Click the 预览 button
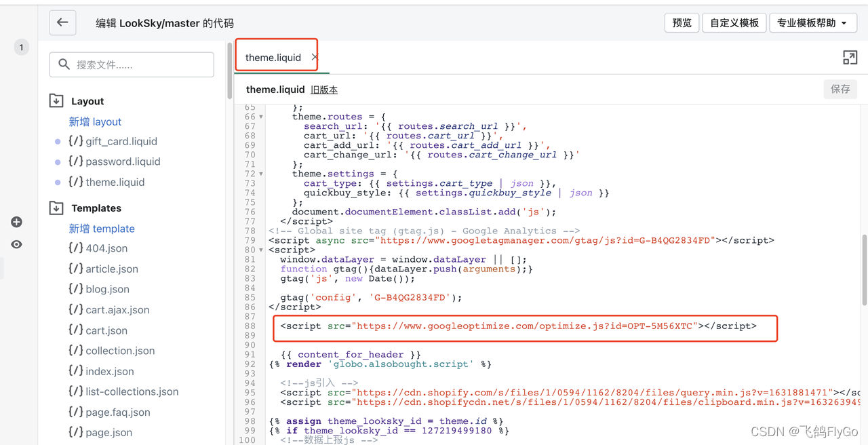This screenshot has width=868, height=445. 682,22
